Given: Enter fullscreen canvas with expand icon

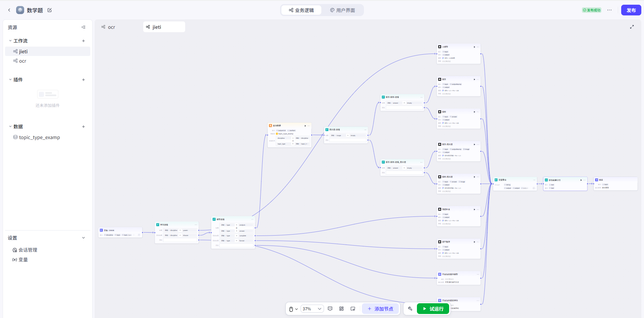Looking at the screenshot, I should pos(632,27).
